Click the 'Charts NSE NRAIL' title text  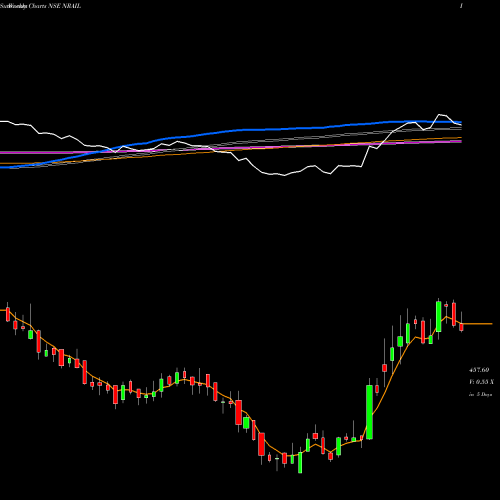pos(54,6)
